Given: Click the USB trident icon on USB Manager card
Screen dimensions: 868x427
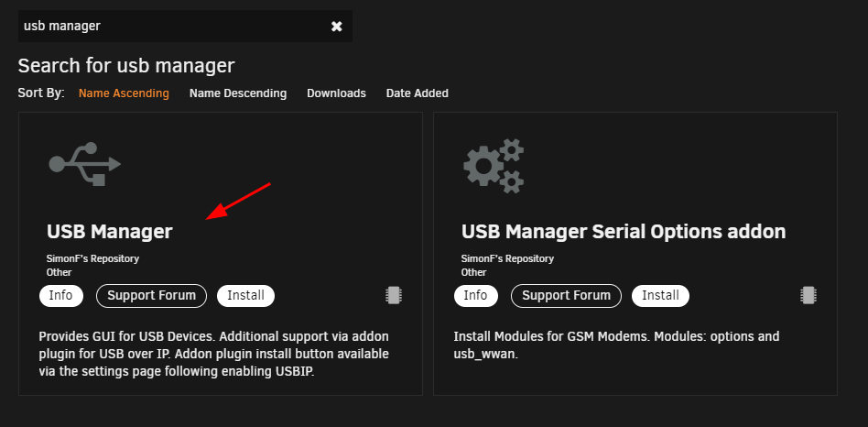Looking at the screenshot, I should point(85,164).
